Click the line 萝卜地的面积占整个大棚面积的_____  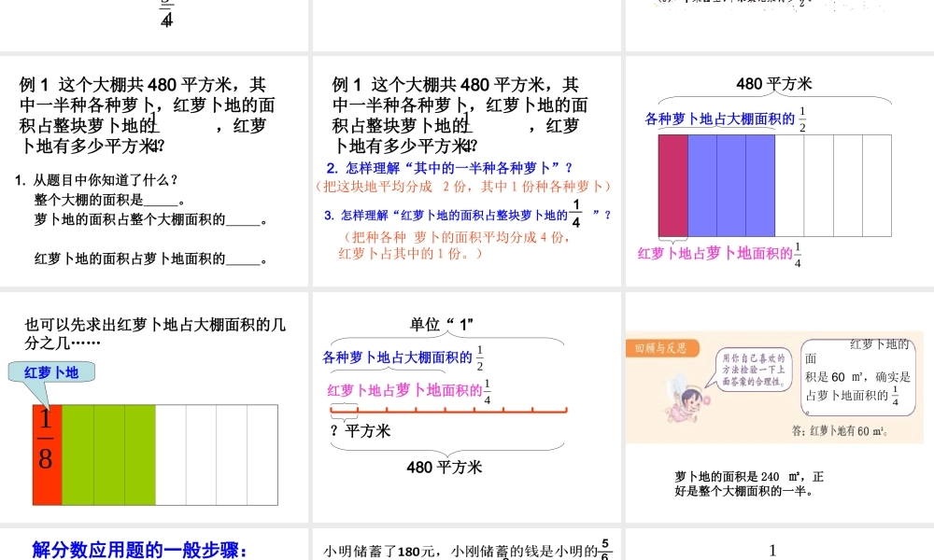coord(151,219)
